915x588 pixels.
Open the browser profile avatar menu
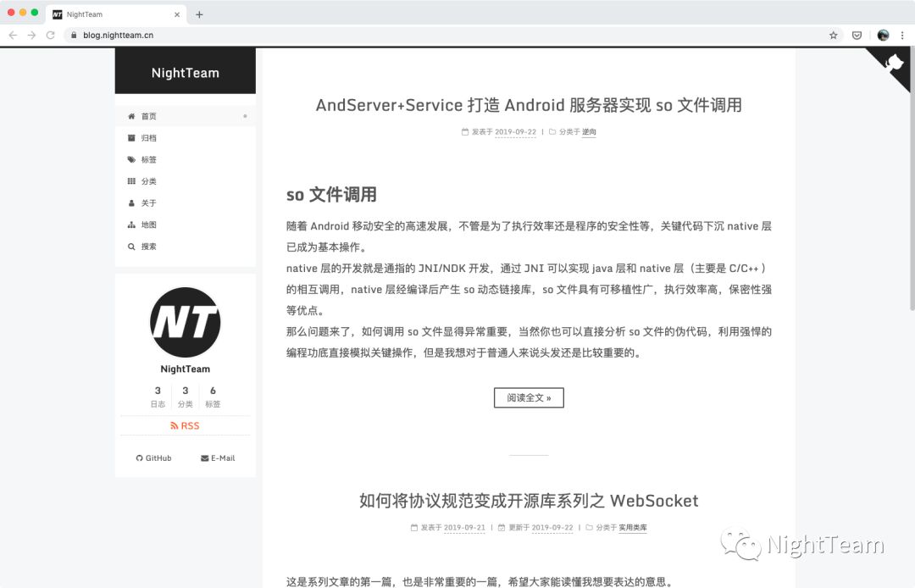882,35
